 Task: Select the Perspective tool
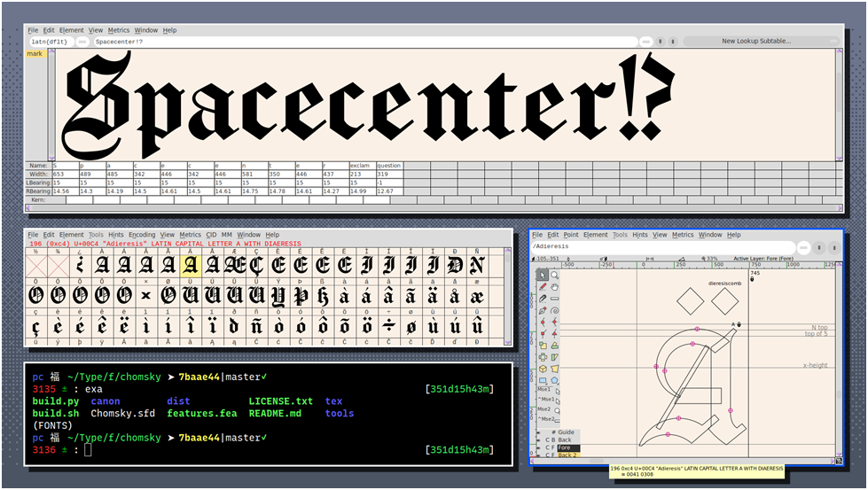(555, 369)
